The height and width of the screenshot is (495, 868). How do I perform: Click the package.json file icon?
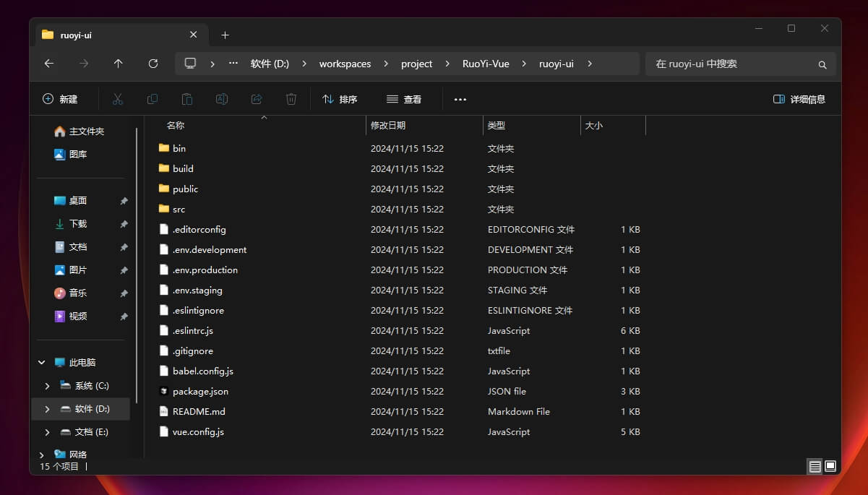click(x=163, y=391)
